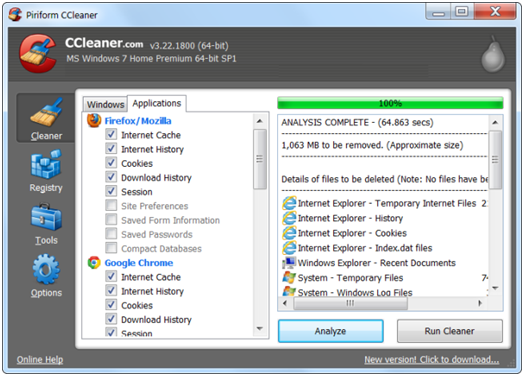
Task: Uncheck Chrome Internet History
Action: click(111, 291)
